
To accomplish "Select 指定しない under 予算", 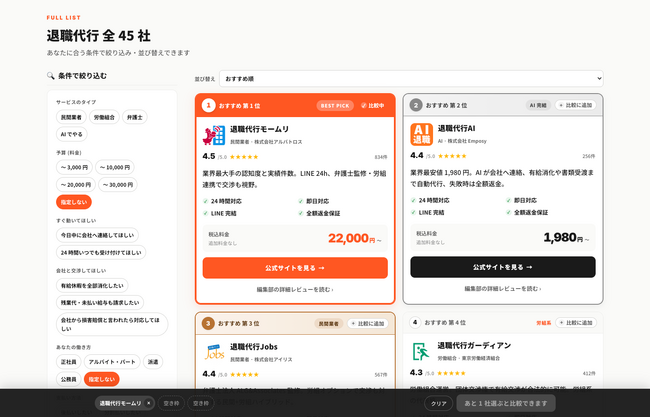I will tap(74, 202).
